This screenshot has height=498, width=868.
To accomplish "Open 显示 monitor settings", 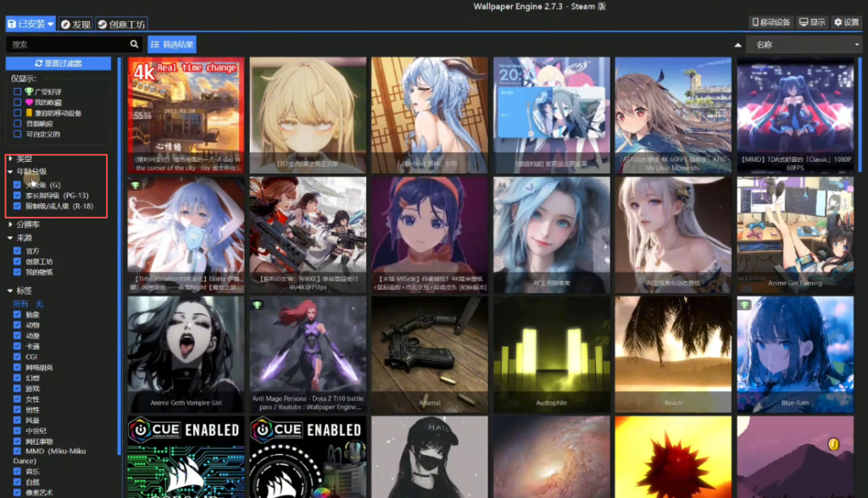I will pos(811,22).
